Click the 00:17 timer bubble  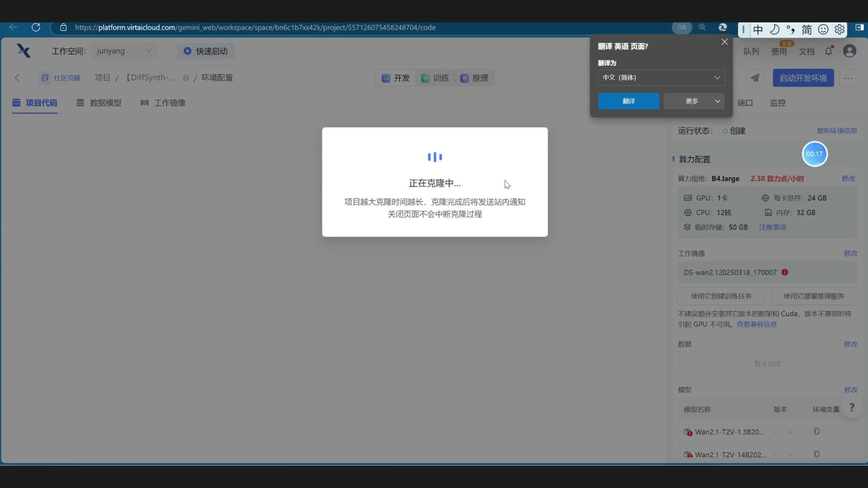click(814, 154)
